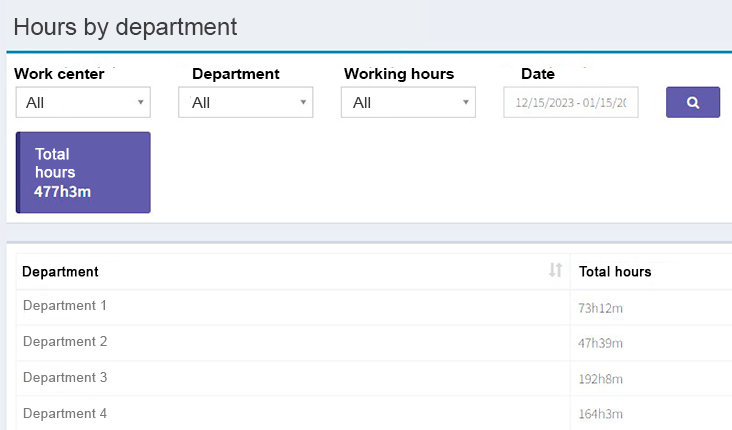Click the Department column header text
Image resolution: width=732 pixels, height=430 pixels.
tap(60, 272)
